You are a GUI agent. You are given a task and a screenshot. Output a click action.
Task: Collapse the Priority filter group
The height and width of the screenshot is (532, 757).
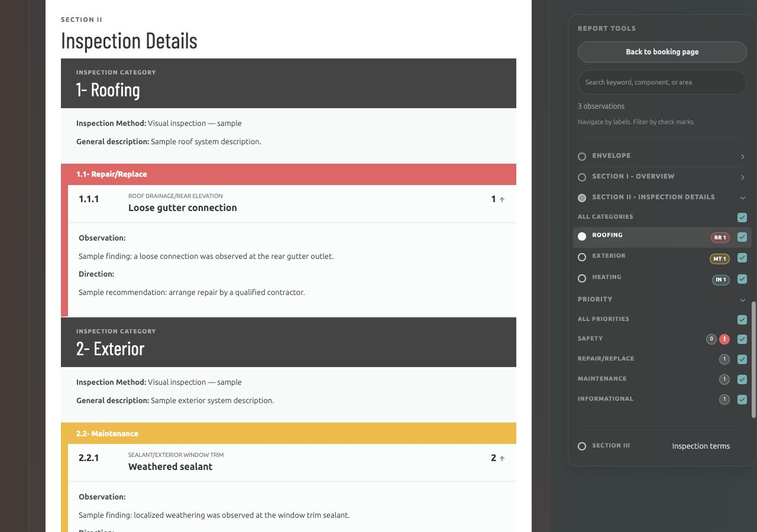742,300
